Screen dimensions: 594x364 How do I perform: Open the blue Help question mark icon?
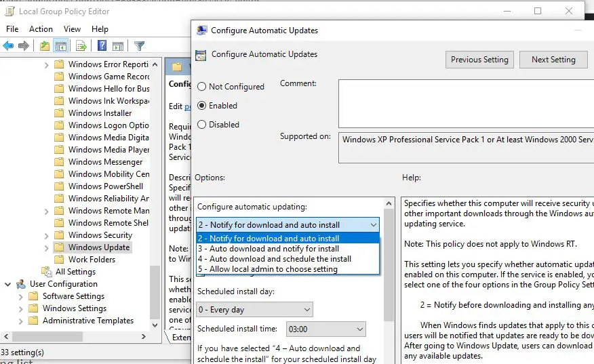point(102,46)
